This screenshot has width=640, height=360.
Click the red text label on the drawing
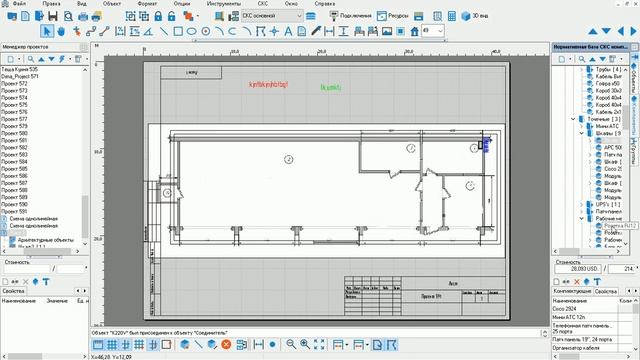click(268, 84)
